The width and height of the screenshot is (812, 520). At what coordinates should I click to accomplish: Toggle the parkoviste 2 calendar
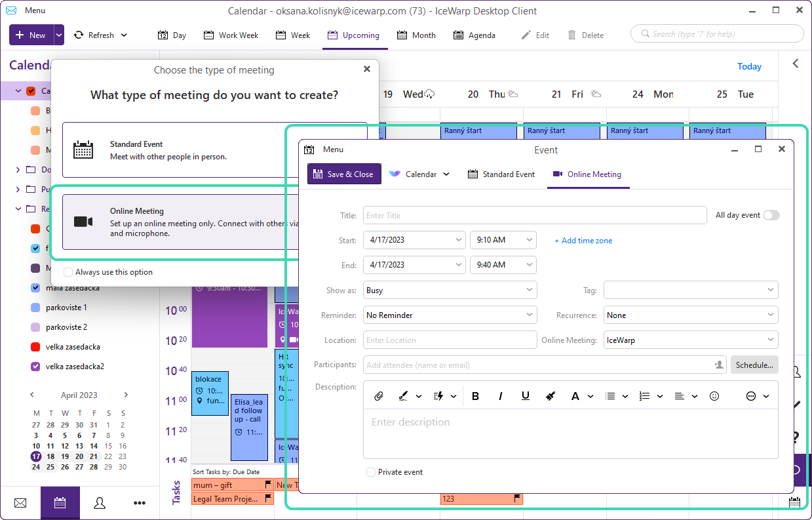[36, 327]
